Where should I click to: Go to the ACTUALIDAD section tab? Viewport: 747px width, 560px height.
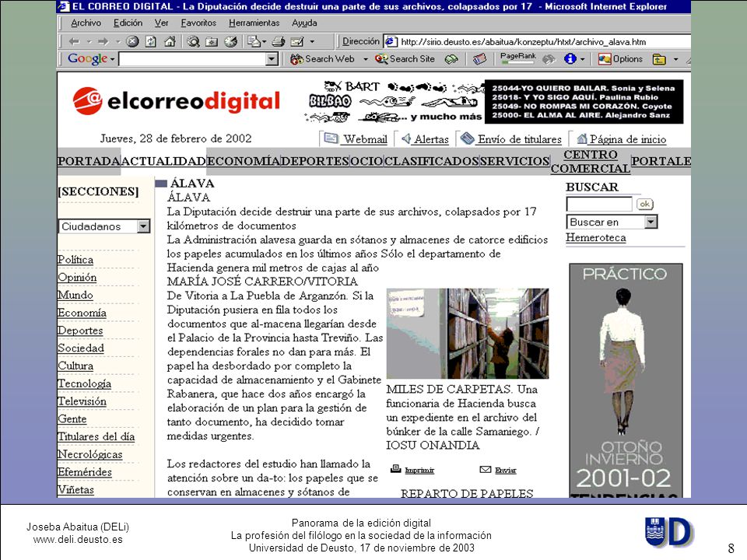pyautogui.click(x=163, y=161)
